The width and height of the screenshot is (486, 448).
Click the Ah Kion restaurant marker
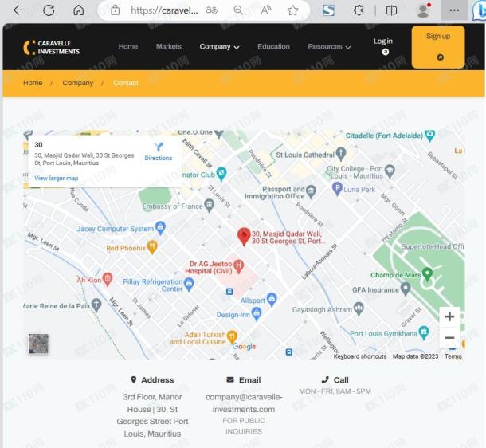pos(108,279)
